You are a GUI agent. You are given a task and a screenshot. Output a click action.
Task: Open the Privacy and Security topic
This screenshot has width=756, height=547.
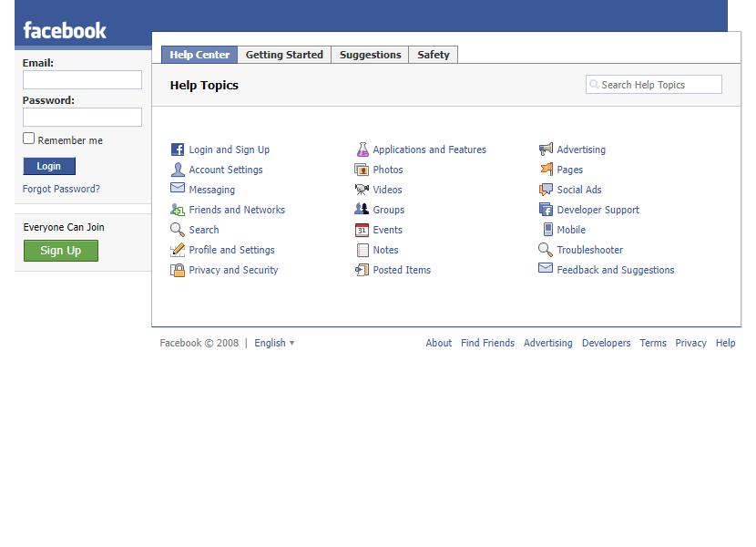233,270
